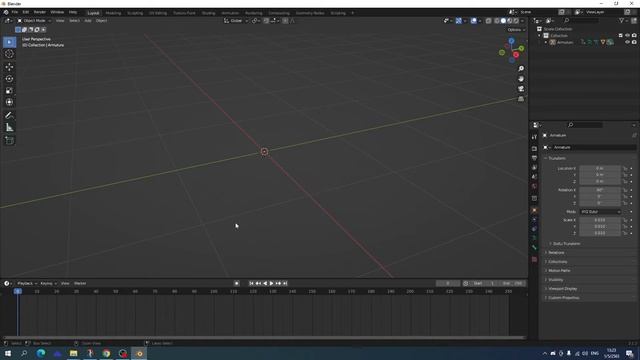Open the Render menu

(40, 13)
